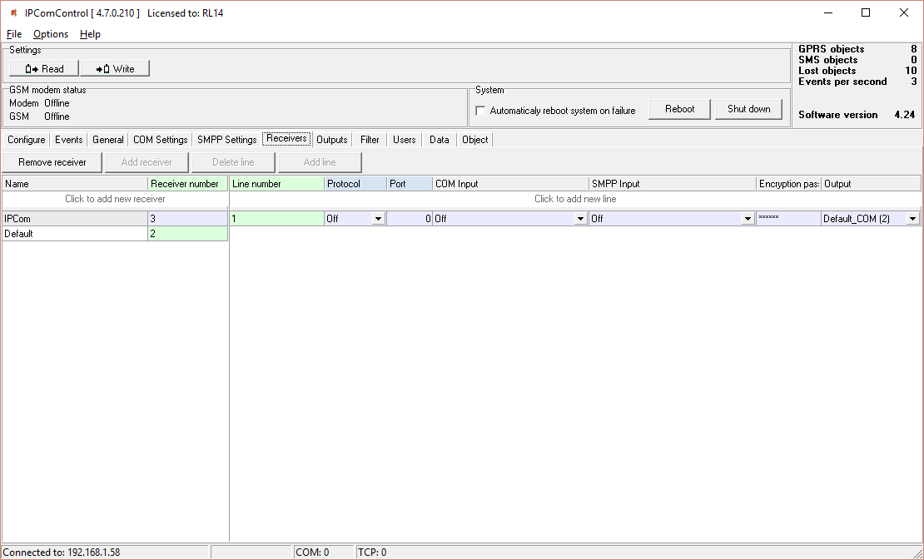Expand the COM Input dropdown
The width and height of the screenshot is (924, 560).
tap(580, 219)
